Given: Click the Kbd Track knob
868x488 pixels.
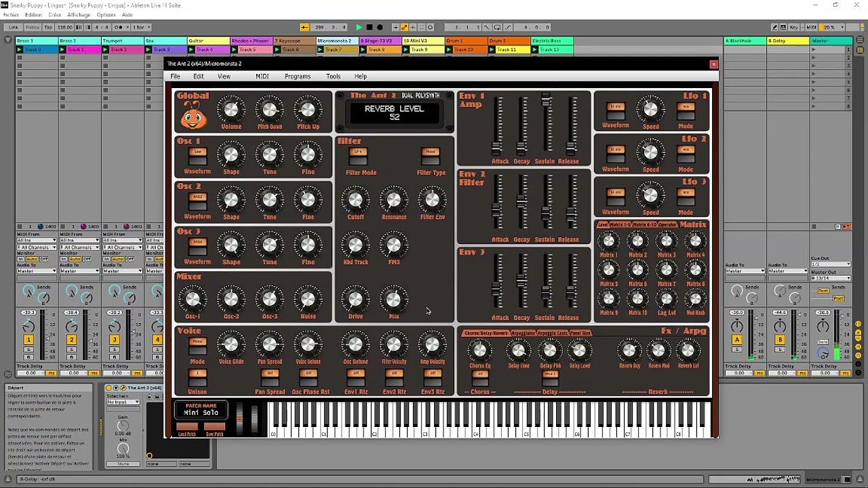Looking at the screenshot, I should pyautogui.click(x=355, y=245).
